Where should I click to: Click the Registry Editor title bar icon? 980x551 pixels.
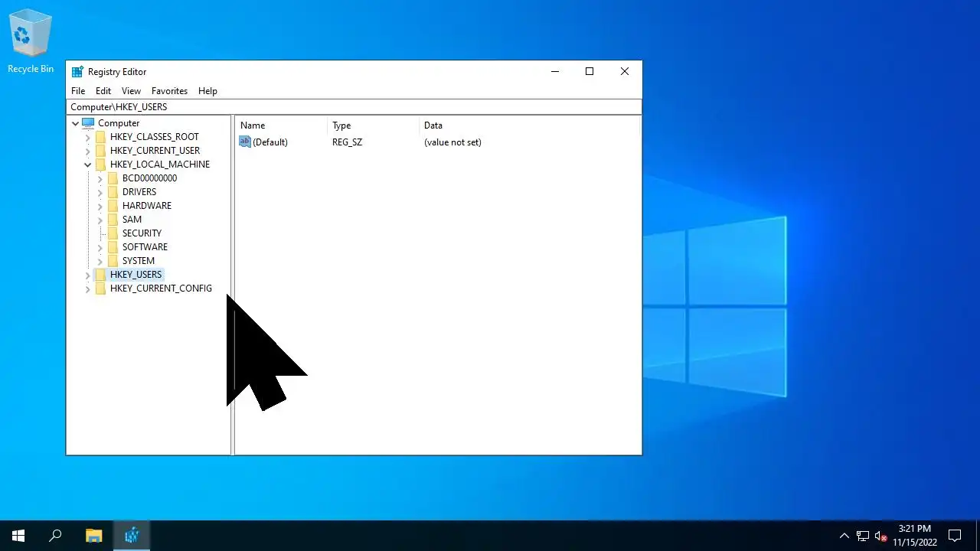77,72
